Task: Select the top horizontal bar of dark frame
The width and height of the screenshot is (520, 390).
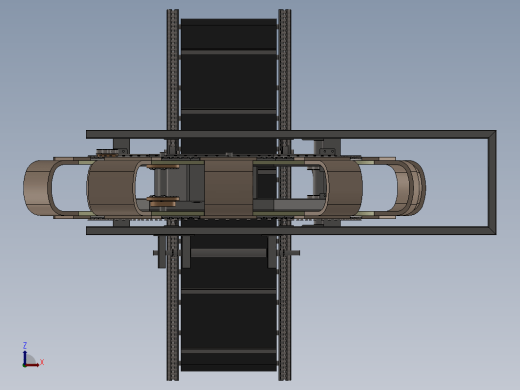Action: click(291, 134)
